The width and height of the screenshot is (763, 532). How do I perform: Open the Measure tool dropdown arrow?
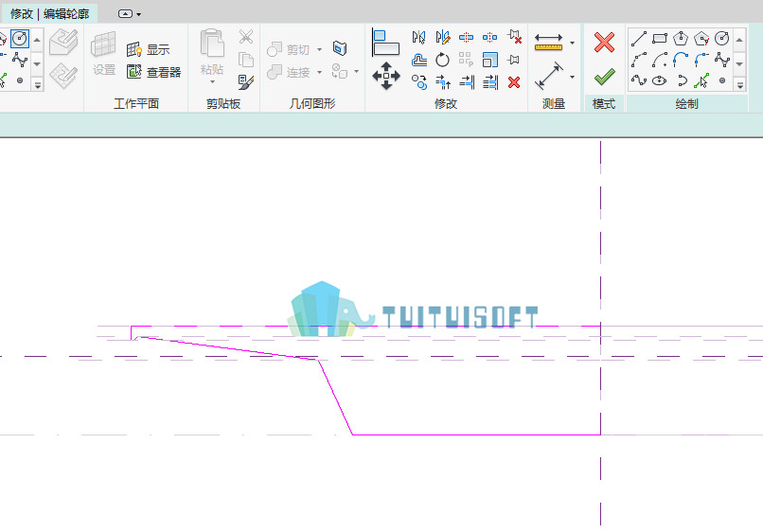(x=572, y=43)
